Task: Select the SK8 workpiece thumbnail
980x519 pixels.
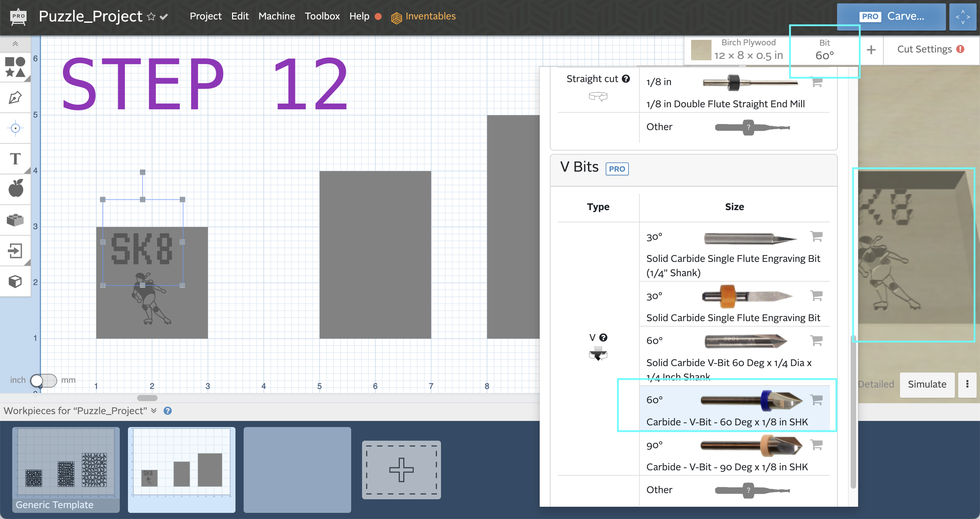Action: pyautogui.click(x=181, y=470)
